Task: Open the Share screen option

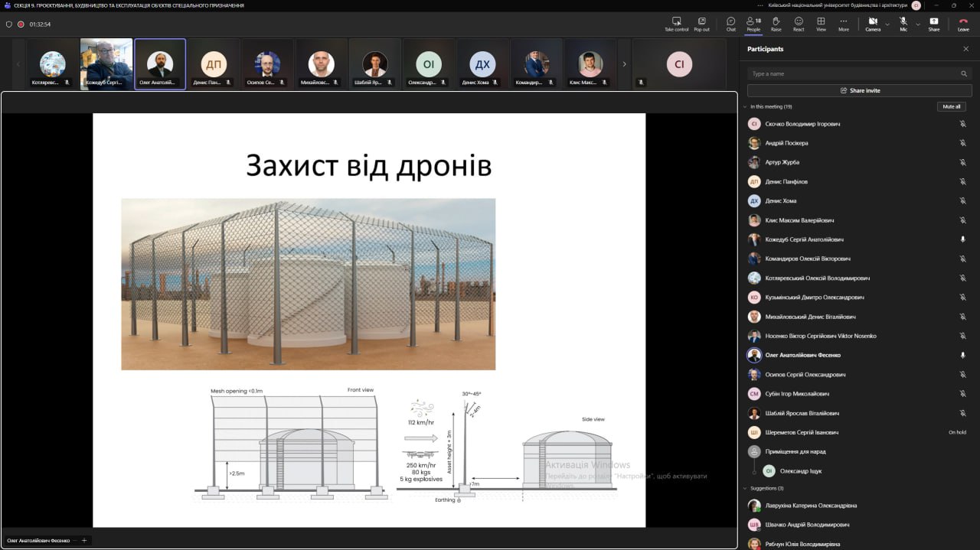Action: pyautogui.click(x=933, y=24)
